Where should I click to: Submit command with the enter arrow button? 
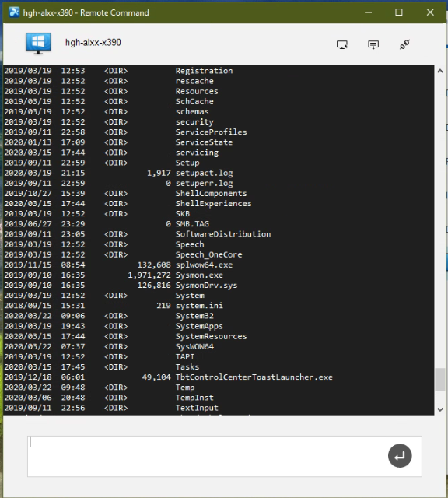[x=400, y=455]
